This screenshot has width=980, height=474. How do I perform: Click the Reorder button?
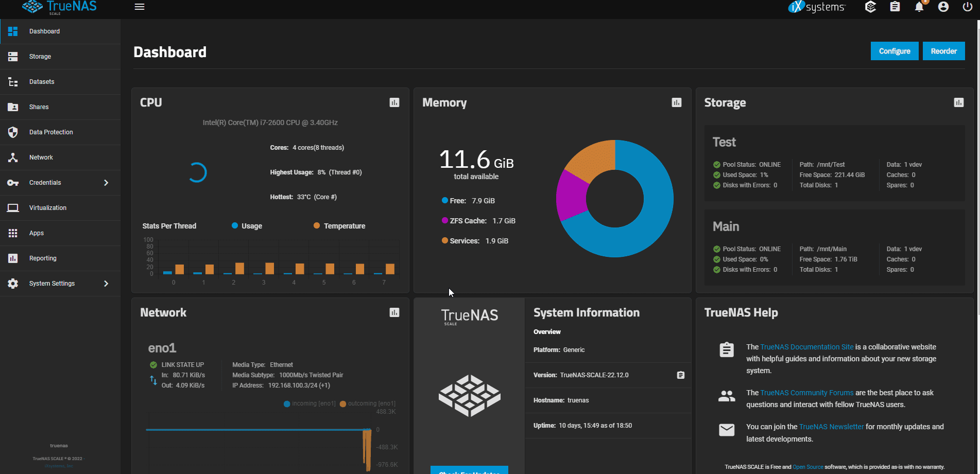pos(943,51)
